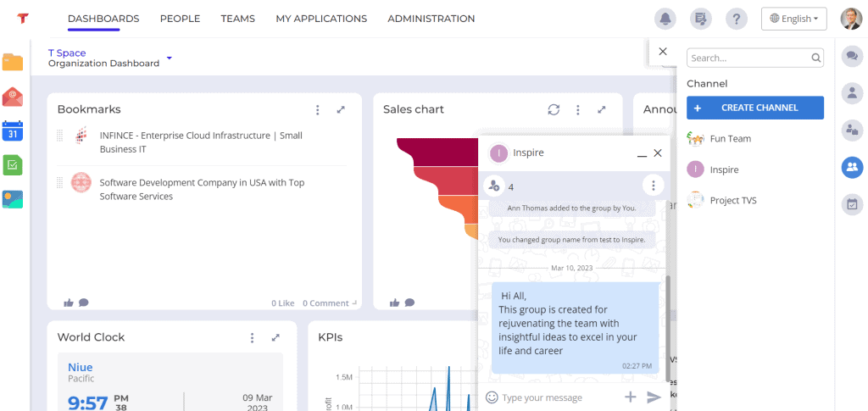Open the mail envelope app icon
Viewport: 868px width, 411px height.
coord(12,97)
